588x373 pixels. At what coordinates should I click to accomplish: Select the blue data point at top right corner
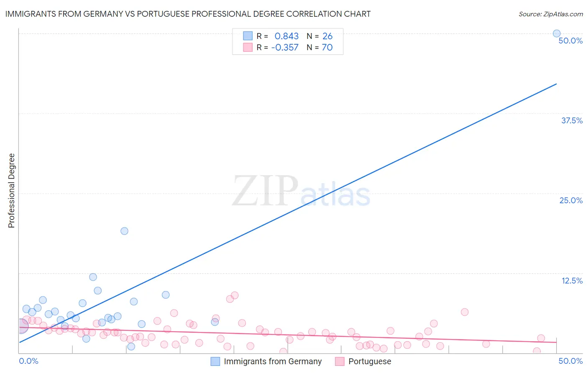[x=557, y=33]
